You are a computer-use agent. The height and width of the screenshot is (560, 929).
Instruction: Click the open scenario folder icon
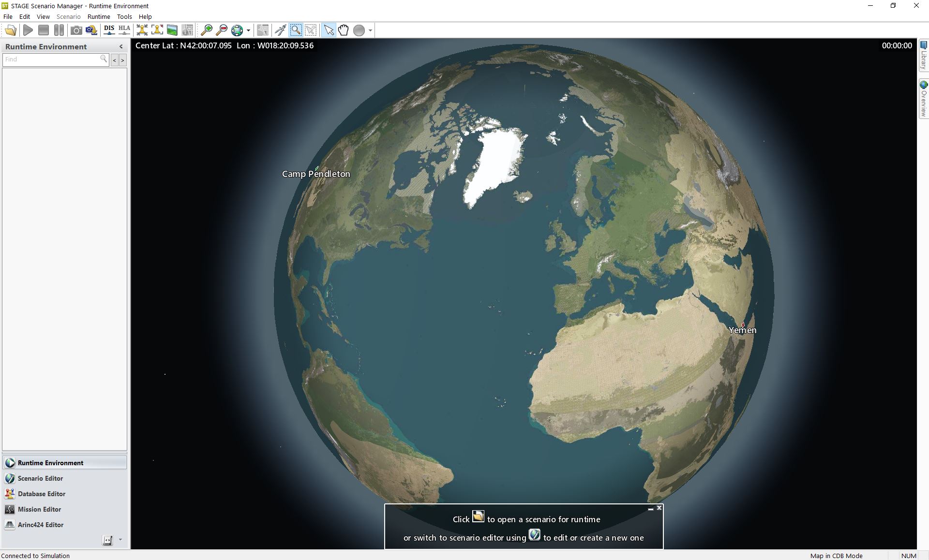click(x=11, y=30)
